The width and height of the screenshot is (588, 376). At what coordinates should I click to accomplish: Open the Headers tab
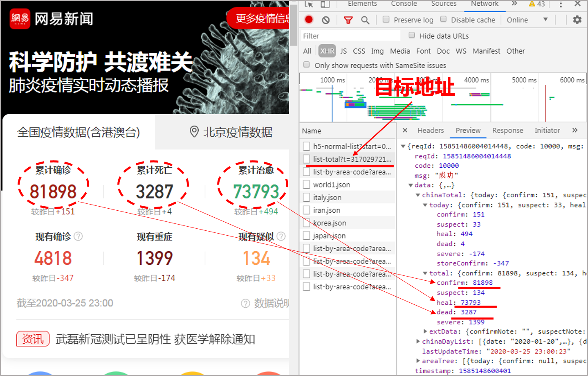pyautogui.click(x=431, y=130)
